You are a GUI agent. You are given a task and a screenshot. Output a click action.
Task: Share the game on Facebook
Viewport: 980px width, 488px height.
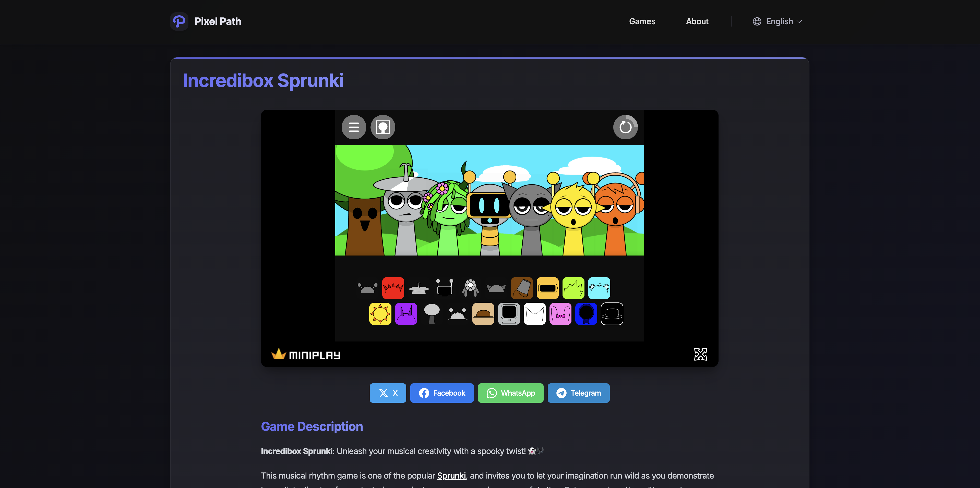tap(442, 393)
